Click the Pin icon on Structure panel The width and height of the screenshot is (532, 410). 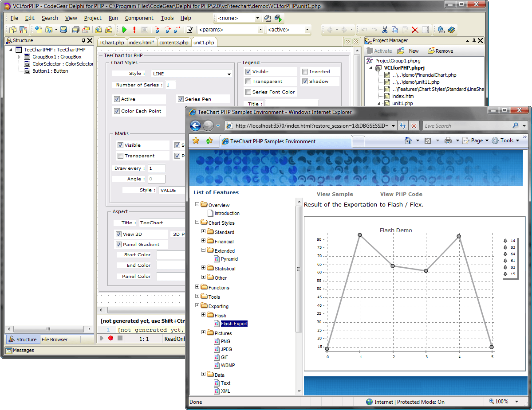tap(83, 40)
